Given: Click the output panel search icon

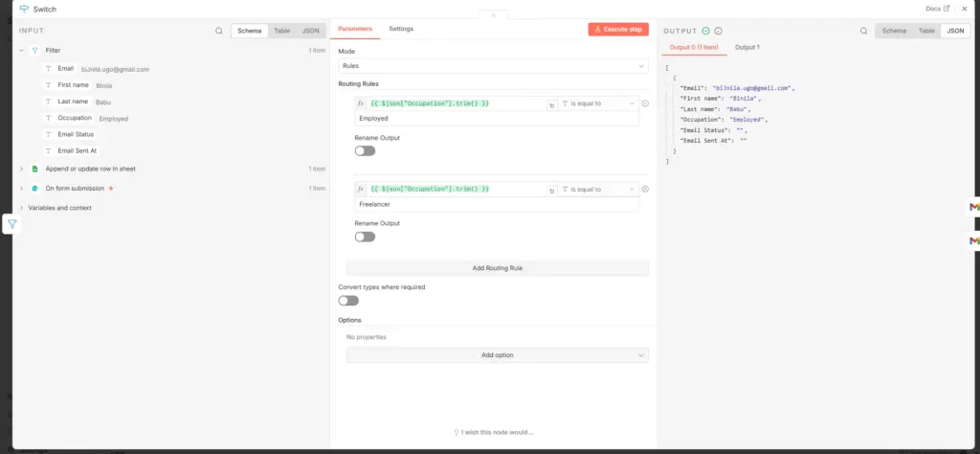Looking at the screenshot, I should [x=863, y=31].
